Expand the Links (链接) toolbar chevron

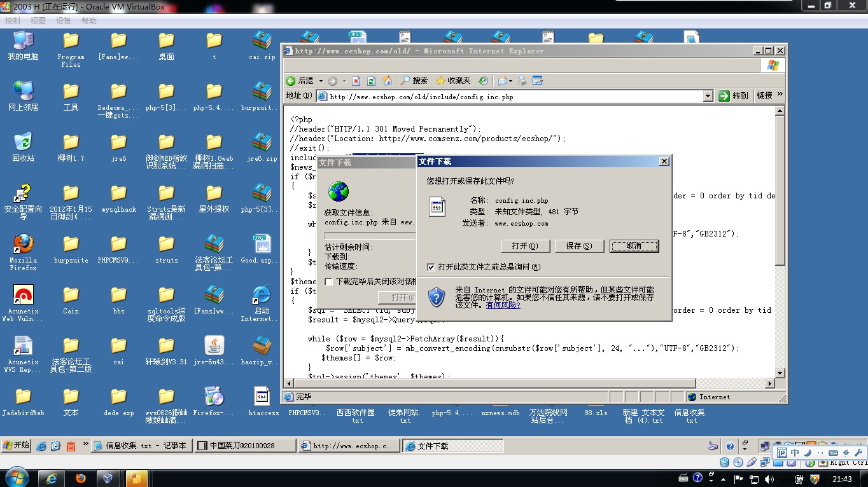pyautogui.click(x=780, y=95)
